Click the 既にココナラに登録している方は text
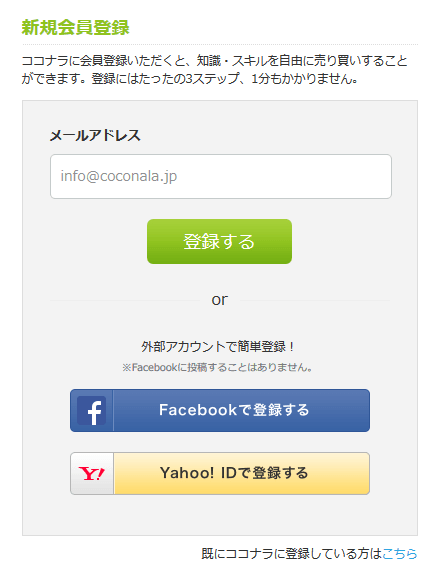The height and width of the screenshot is (576, 441). (292, 553)
